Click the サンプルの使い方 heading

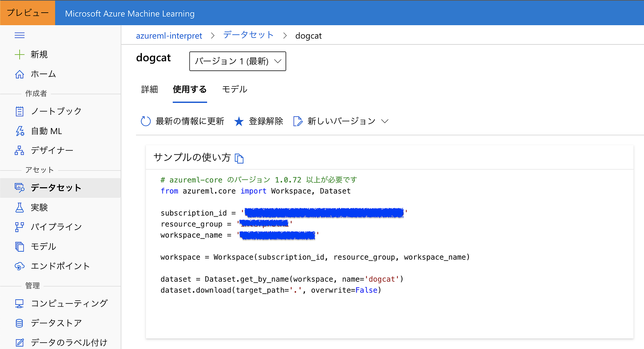192,158
